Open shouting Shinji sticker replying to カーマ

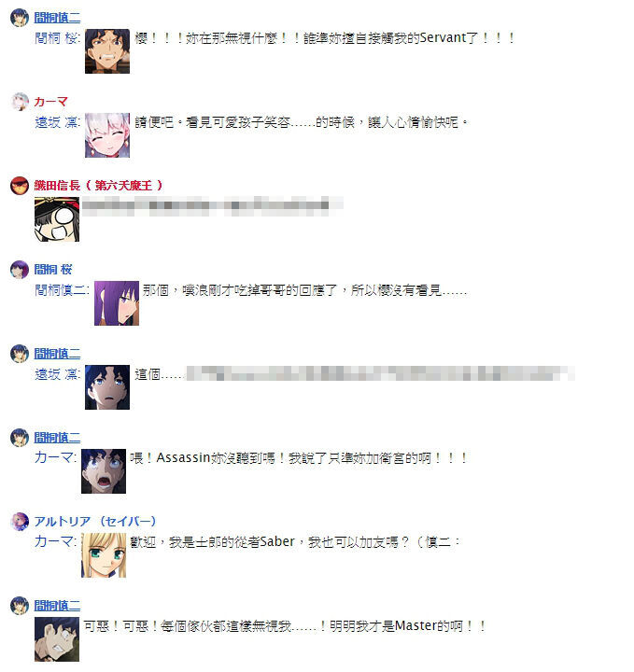tap(104, 471)
